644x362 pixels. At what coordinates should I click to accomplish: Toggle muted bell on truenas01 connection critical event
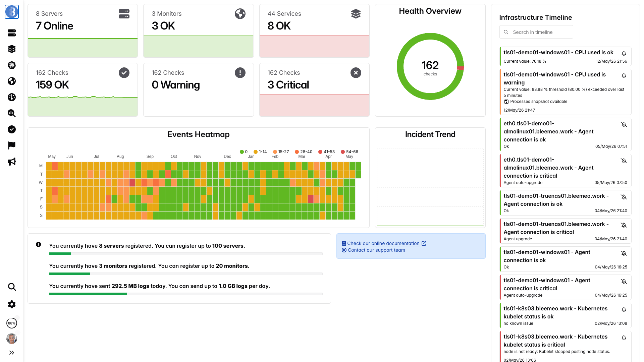tap(624, 225)
